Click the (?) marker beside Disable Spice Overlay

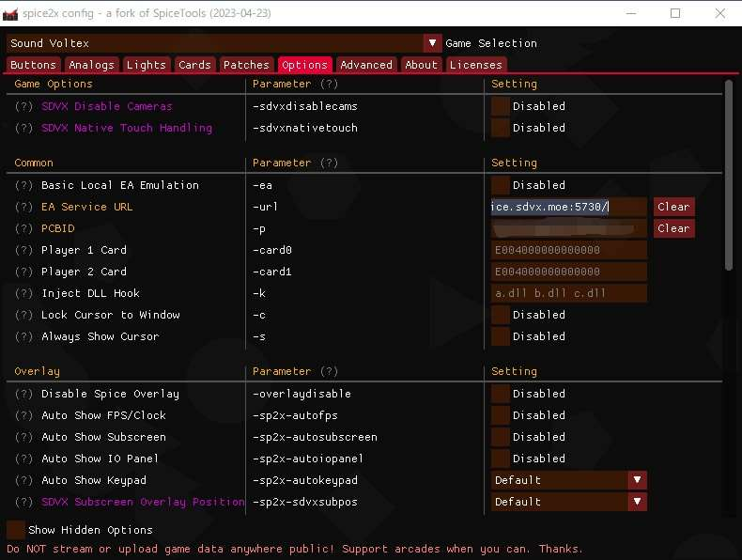(24, 394)
